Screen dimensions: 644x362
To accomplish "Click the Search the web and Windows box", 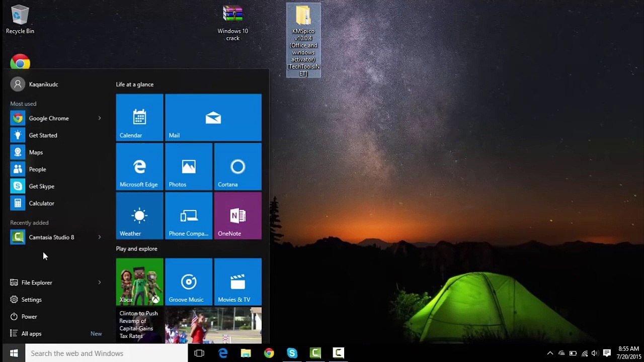I will tap(107, 353).
